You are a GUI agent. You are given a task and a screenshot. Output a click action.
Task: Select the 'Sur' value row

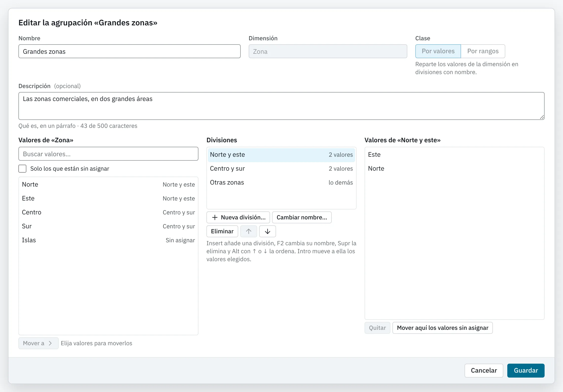108,226
